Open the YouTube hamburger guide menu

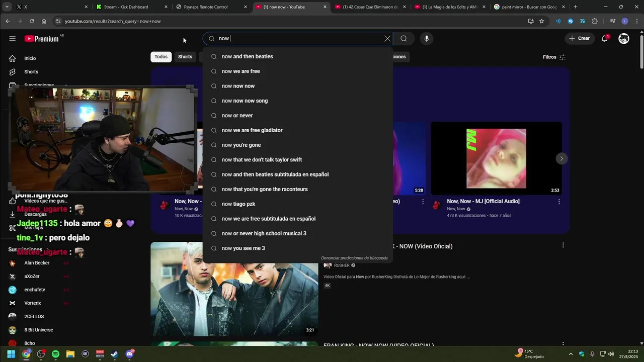point(12,39)
